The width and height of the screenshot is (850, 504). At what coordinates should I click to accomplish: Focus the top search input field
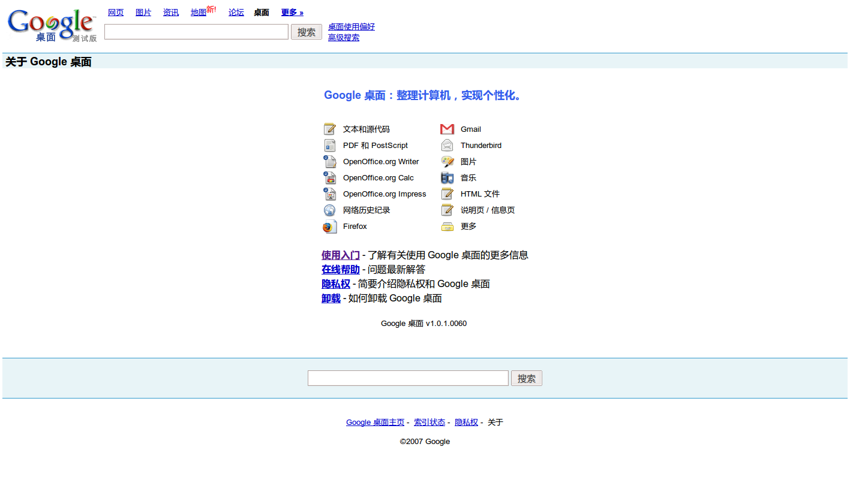[196, 32]
